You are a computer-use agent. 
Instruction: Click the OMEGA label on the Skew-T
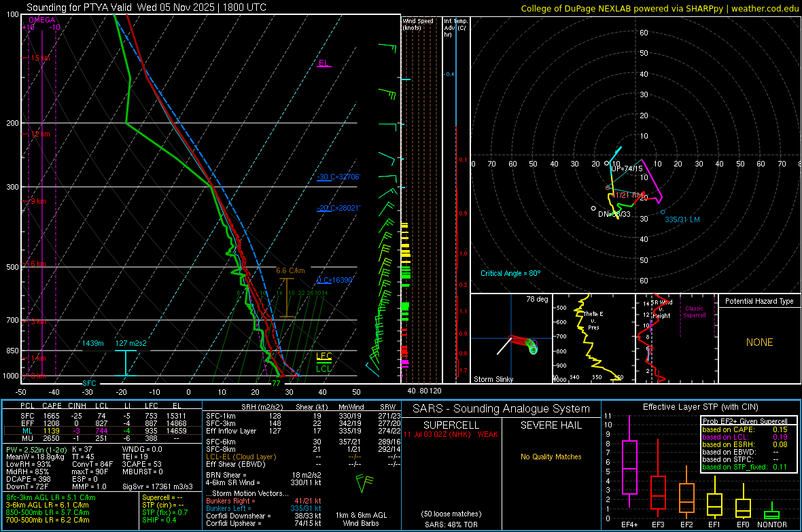point(42,20)
